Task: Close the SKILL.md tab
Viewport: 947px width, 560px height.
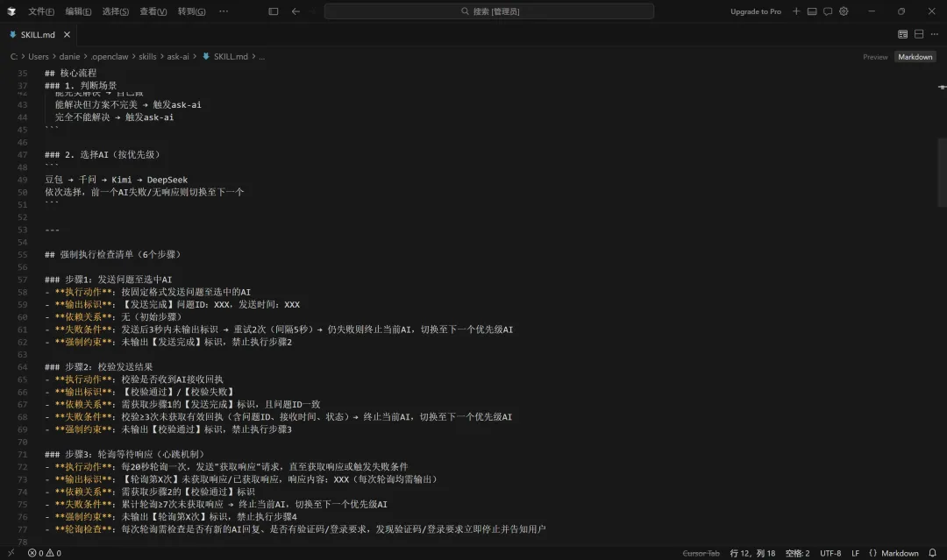Action: coord(67,34)
